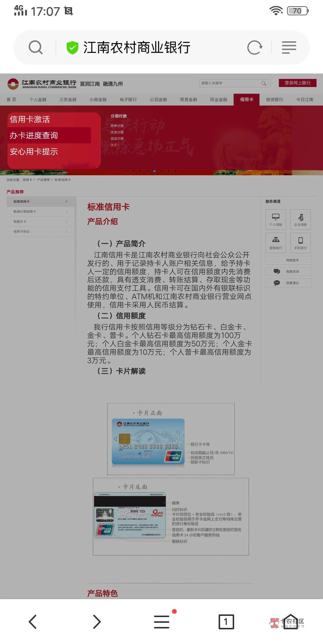Click the 分期付款 heading

click(x=119, y=116)
